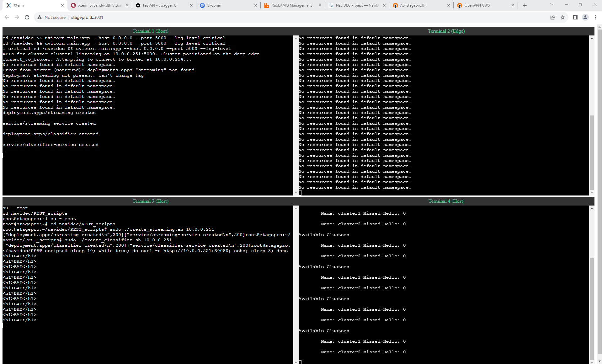Viewport: 602px width, 364px height.
Task: Open the NaviDEC Project tab
Action: point(357,5)
